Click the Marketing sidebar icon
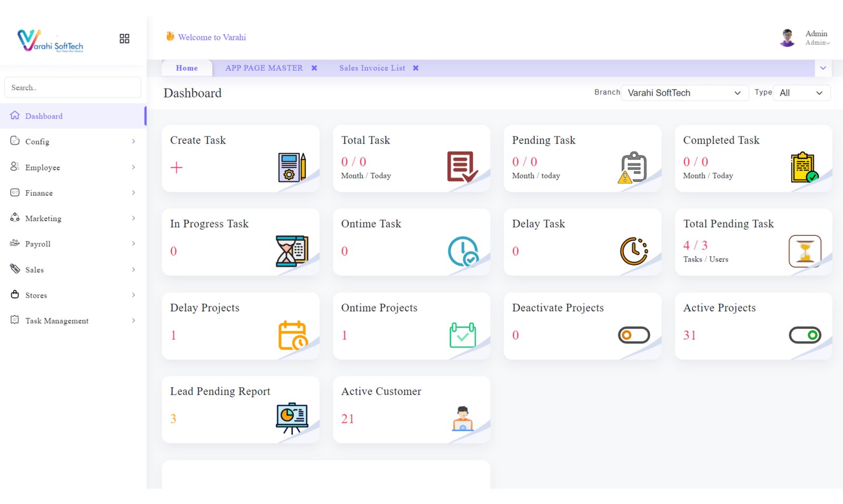Image resolution: width=843 pixels, height=504 pixels. pyautogui.click(x=15, y=218)
